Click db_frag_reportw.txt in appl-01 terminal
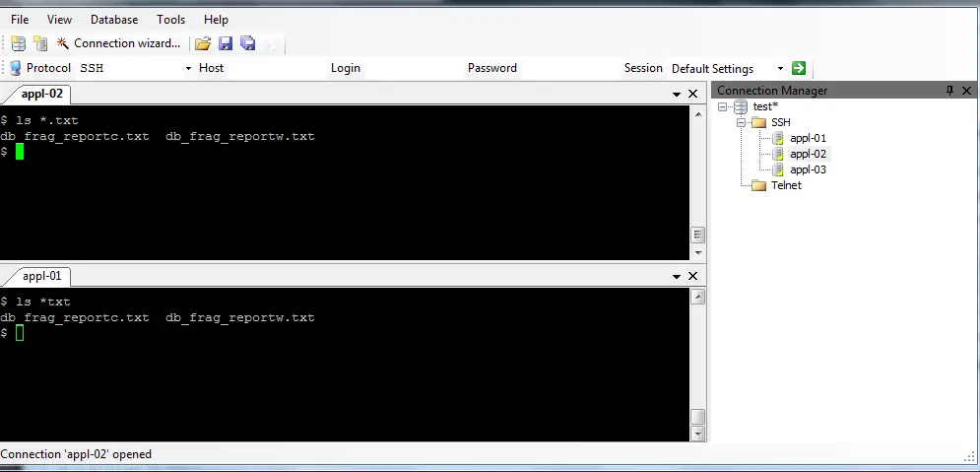This screenshot has height=472, width=980. point(240,317)
